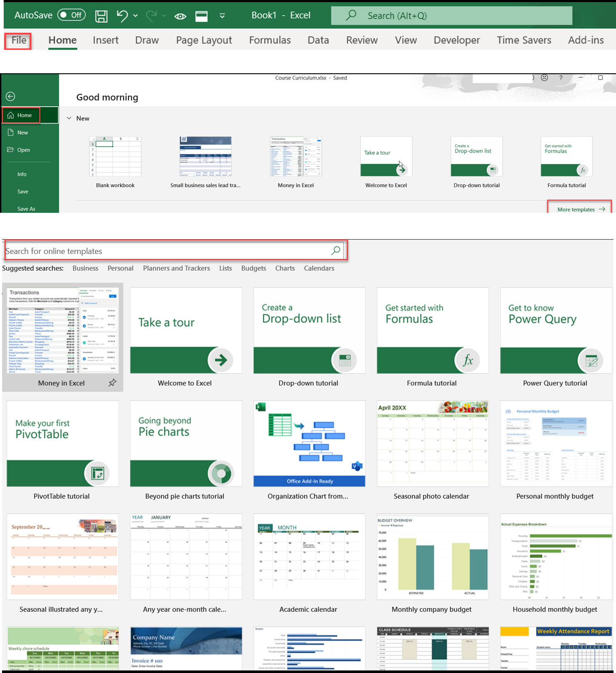Open Small business sales lead tracker template

[205, 156]
